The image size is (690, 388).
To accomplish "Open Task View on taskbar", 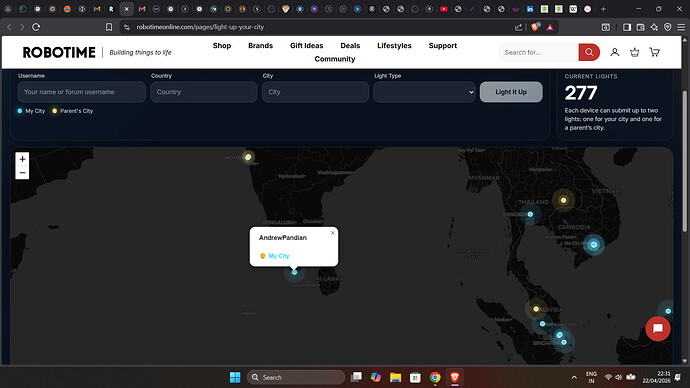I will (356, 377).
